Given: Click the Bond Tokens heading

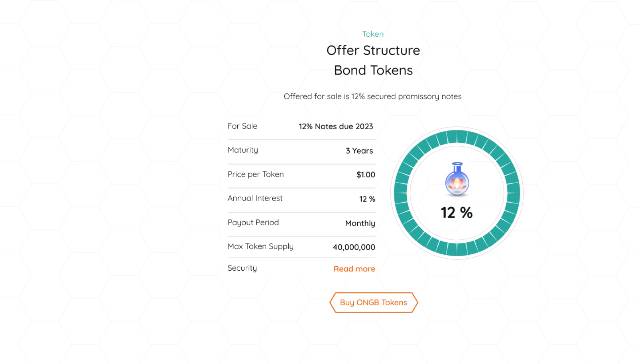Looking at the screenshot, I should 373,70.
